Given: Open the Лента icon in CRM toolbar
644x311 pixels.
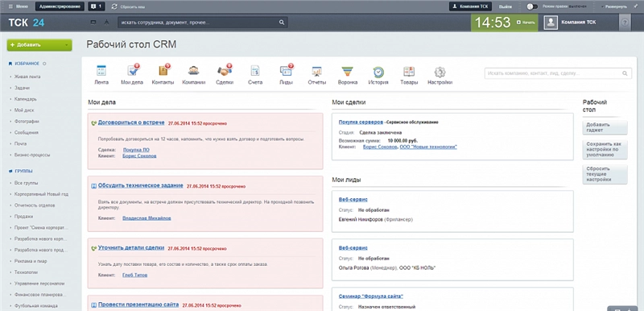Looking at the screenshot, I should [x=101, y=71].
